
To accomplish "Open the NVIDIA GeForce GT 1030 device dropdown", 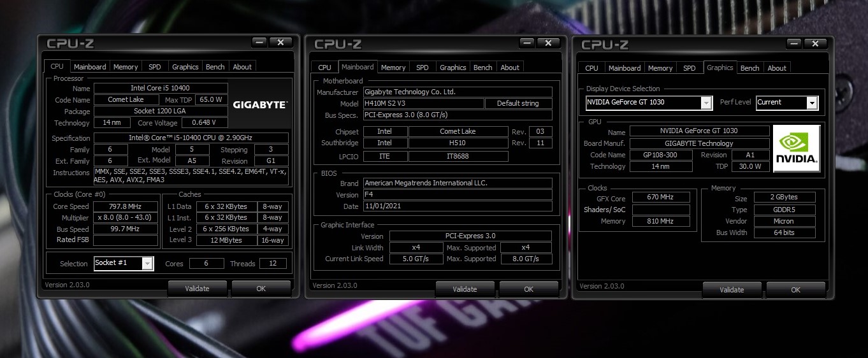I will [x=706, y=103].
